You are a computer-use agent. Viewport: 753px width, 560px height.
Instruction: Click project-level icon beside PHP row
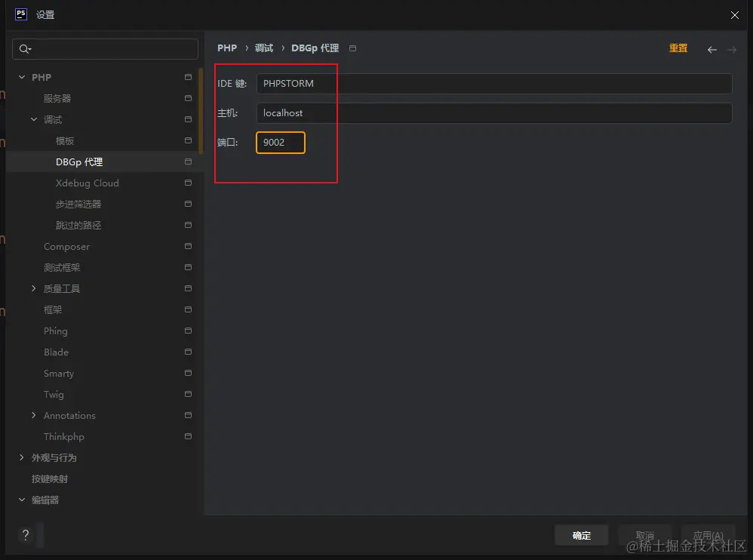pyautogui.click(x=189, y=77)
